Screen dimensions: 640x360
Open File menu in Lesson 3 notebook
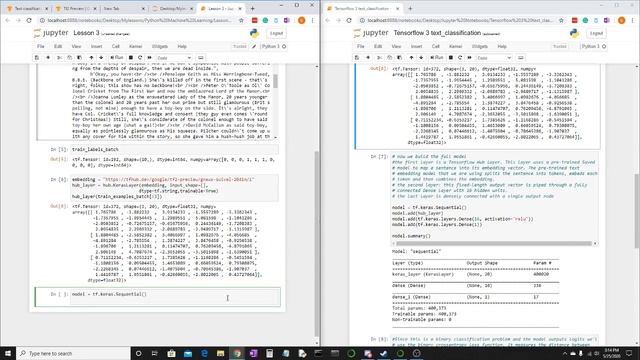coord(40,47)
